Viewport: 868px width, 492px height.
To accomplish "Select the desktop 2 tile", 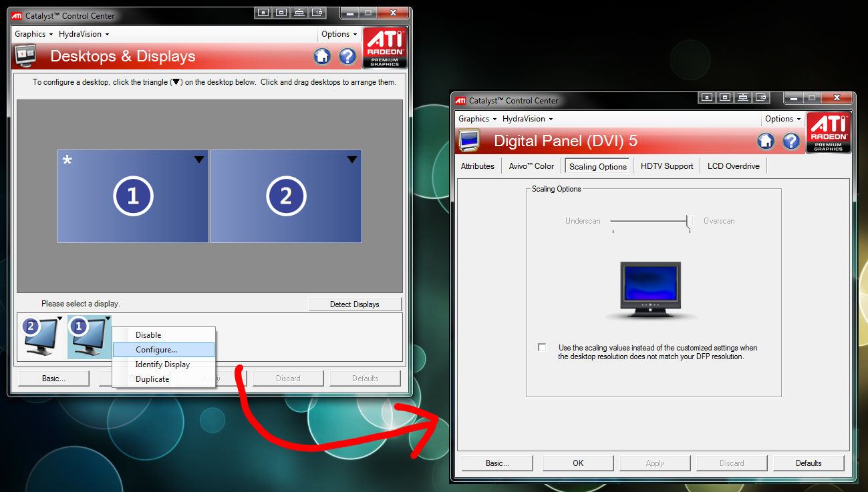I will (x=286, y=196).
